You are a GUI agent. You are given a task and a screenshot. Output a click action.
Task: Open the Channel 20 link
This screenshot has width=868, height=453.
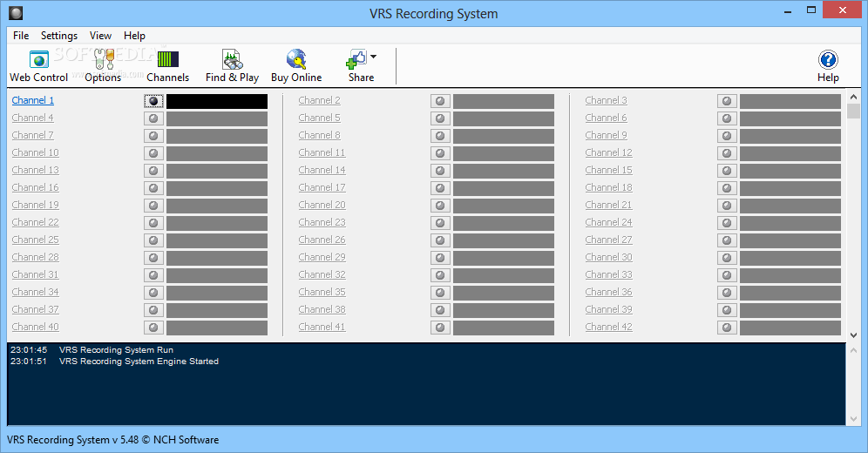coord(322,205)
